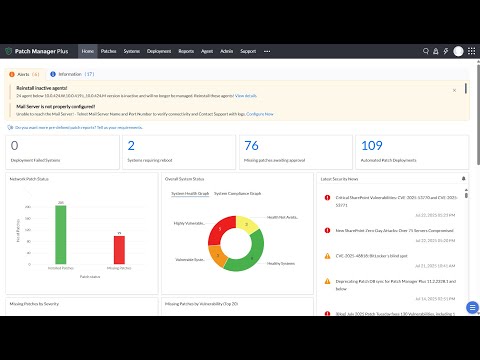
Task: Open the Patches menu
Action: pos(109,51)
